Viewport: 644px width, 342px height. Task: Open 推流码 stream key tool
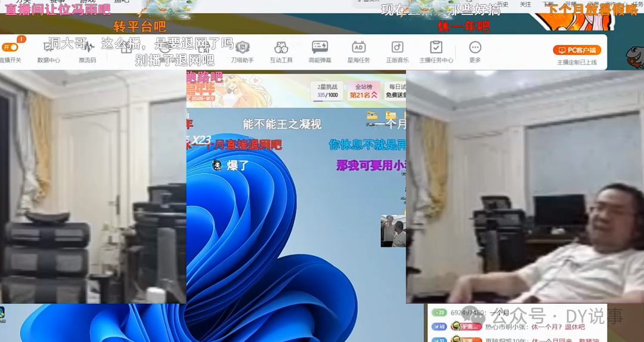(x=88, y=52)
